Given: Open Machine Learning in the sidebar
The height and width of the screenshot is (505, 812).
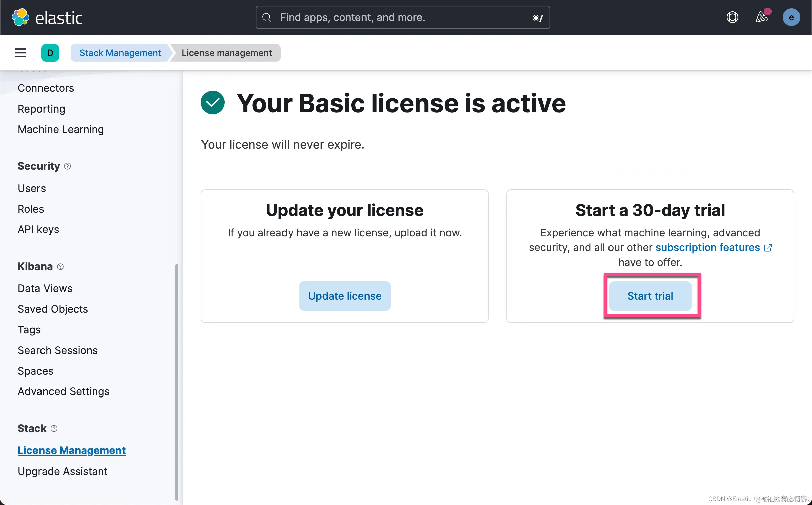Looking at the screenshot, I should (61, 129).
